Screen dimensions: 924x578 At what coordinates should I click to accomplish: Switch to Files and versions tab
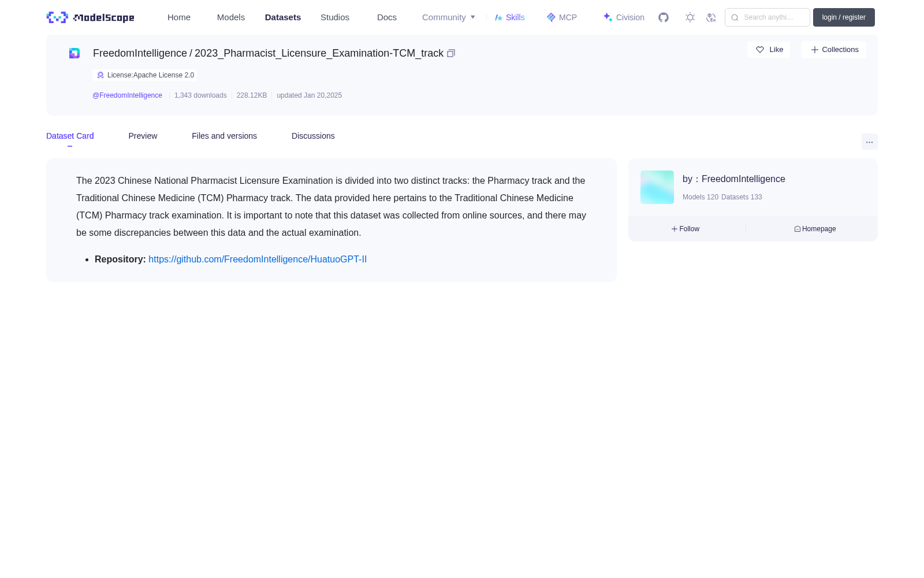(x=224, y=136)
